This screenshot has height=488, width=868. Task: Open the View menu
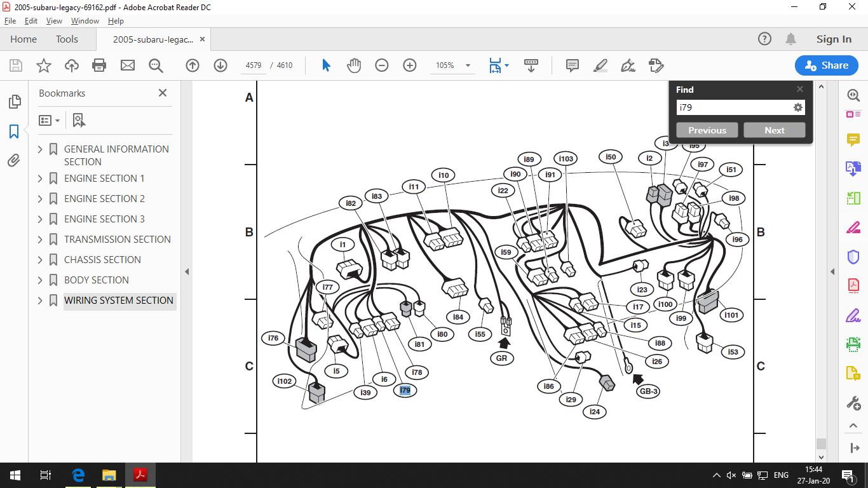click(x=54, y=21)
